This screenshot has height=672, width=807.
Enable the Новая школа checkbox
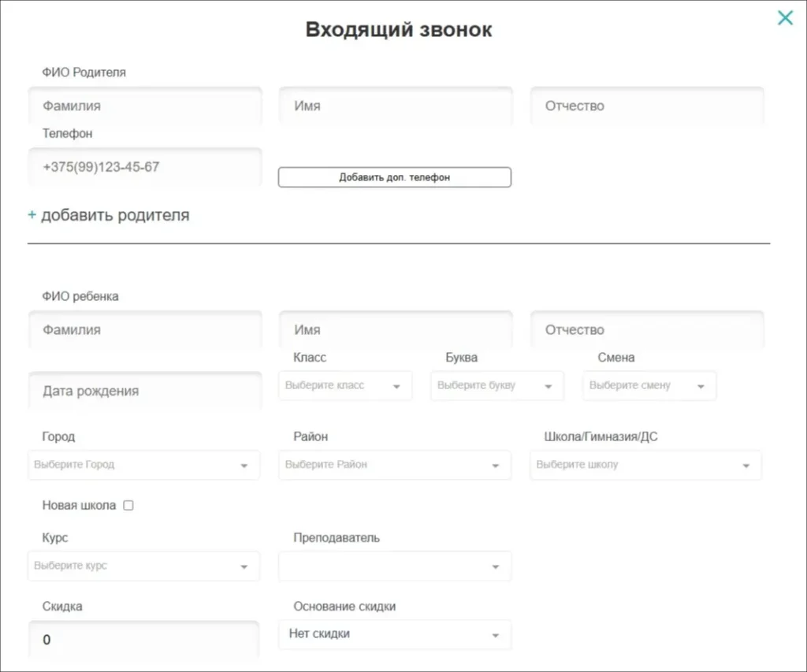[x=128, y=505]
